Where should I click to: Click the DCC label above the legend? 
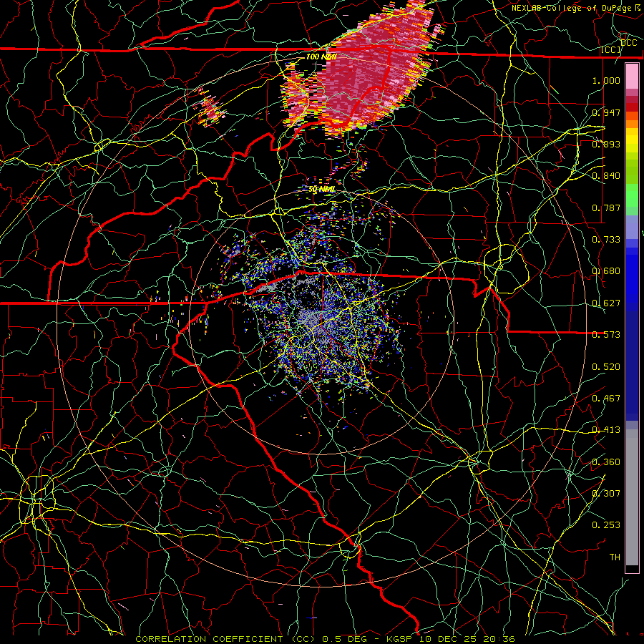[x=628, y=43]
